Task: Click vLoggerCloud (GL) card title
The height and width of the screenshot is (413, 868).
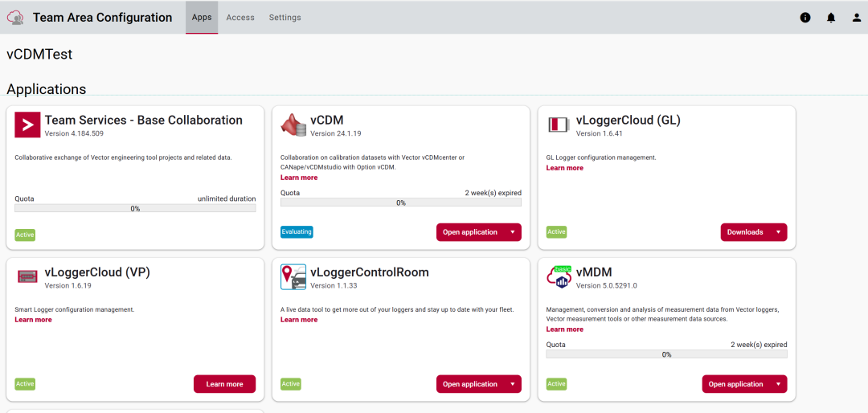Action: [628, 121]
